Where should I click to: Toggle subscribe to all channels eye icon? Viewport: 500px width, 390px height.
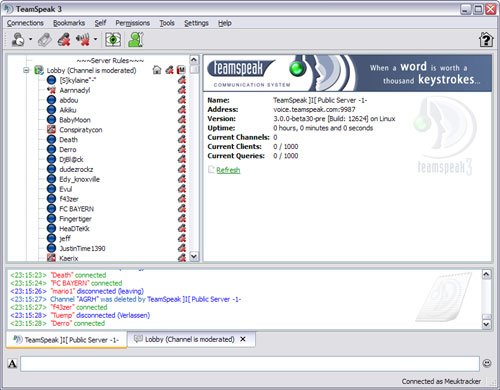(113, 40)
